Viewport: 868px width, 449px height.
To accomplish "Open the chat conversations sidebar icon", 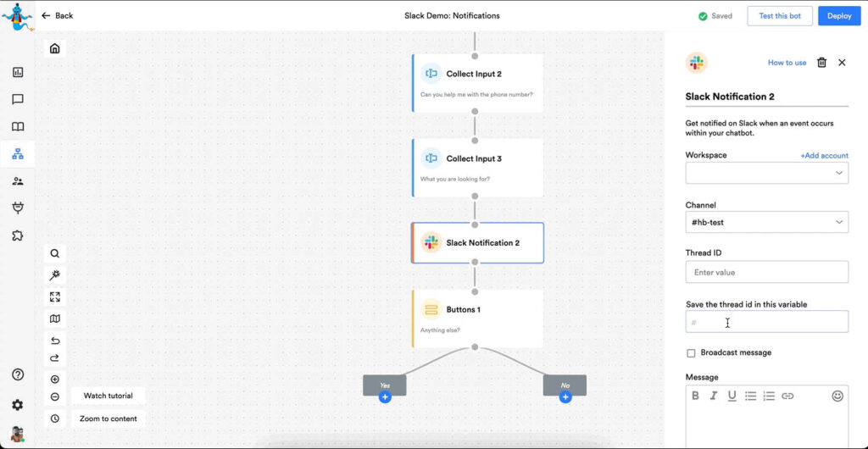I will point(18,100).
